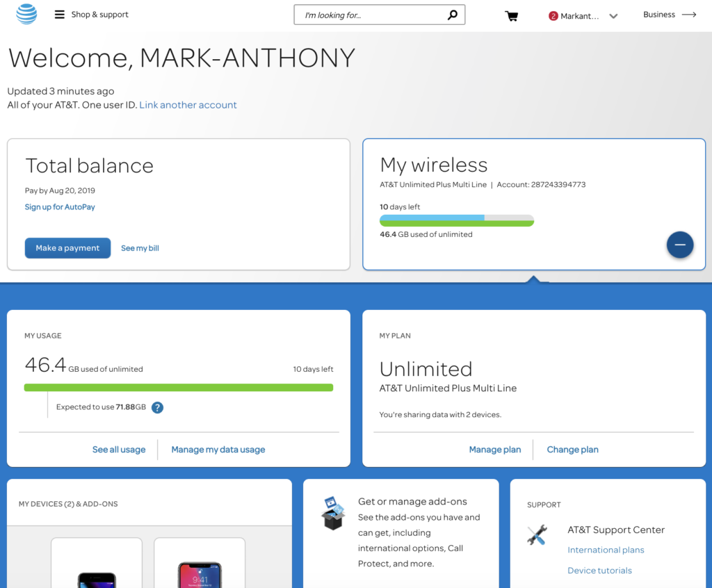This screenshot has height=588, width=712.
Task: Click the red notification badge showing 2
Action: pos(553,16)
